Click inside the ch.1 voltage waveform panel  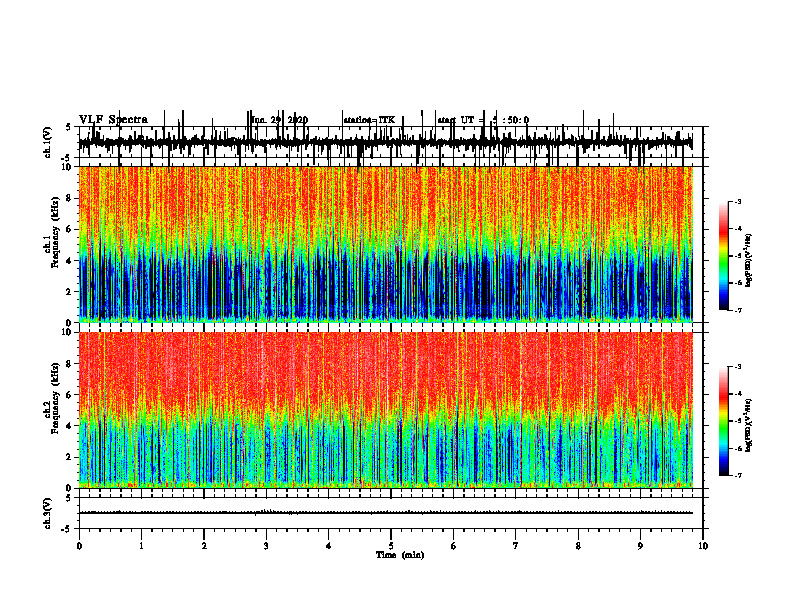(x=391, y=143)
